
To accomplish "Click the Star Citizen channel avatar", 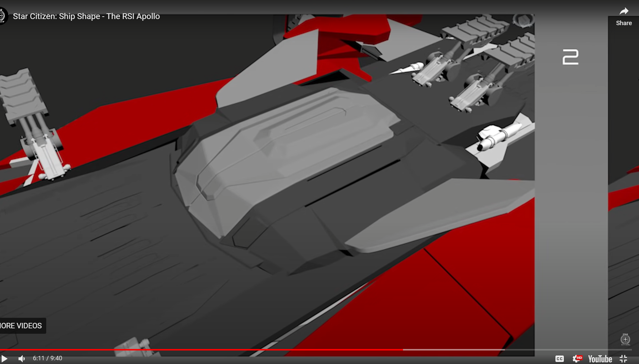I will pos(3,16).
